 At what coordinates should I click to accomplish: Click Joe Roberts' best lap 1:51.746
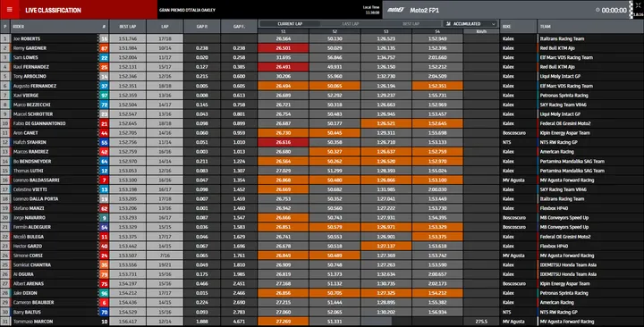[x=127, y=38]
